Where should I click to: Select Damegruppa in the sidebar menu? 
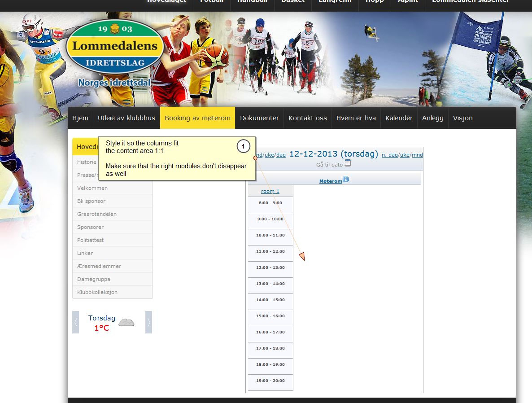pyautogui.click(x=112, y=279)
